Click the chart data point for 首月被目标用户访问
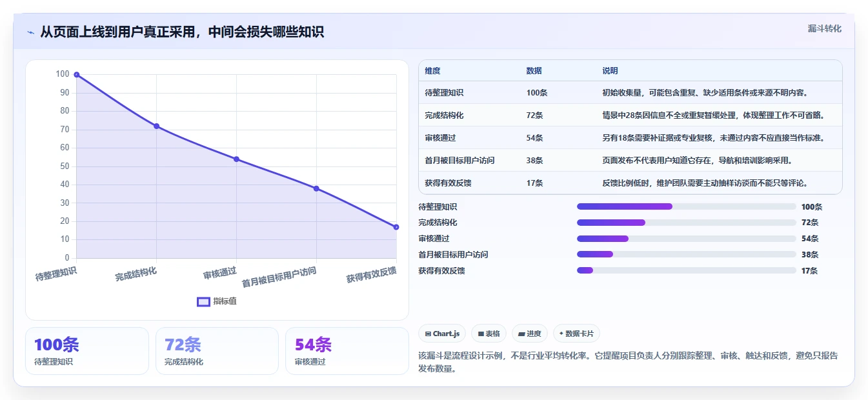 click(x=316, y=188)
